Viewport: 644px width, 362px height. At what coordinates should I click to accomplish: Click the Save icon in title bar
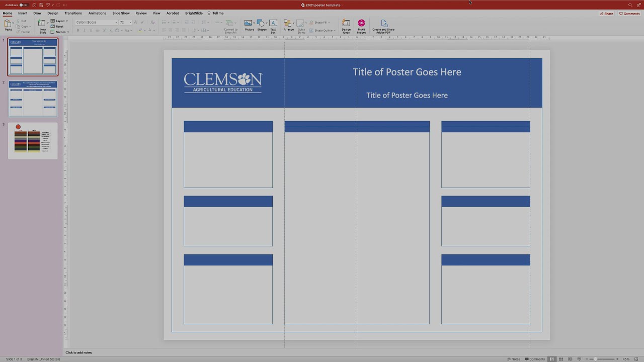[x=41, y=5]
